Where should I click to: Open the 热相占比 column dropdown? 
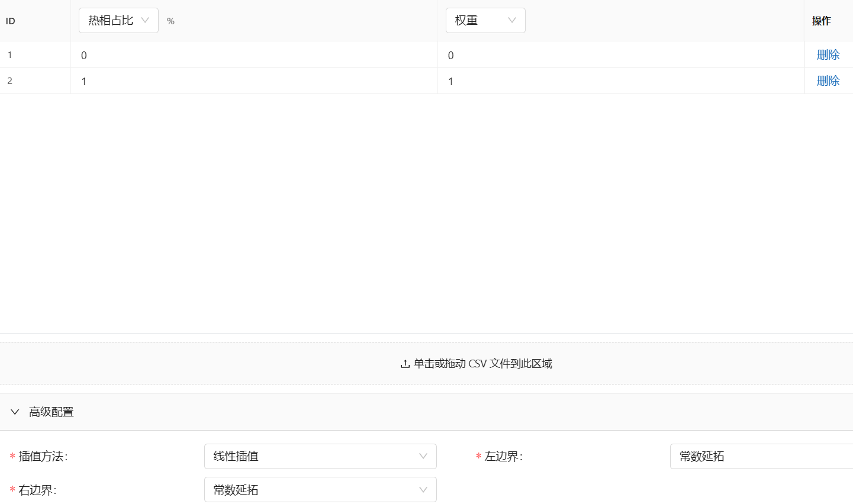click(x=118, y=20)
